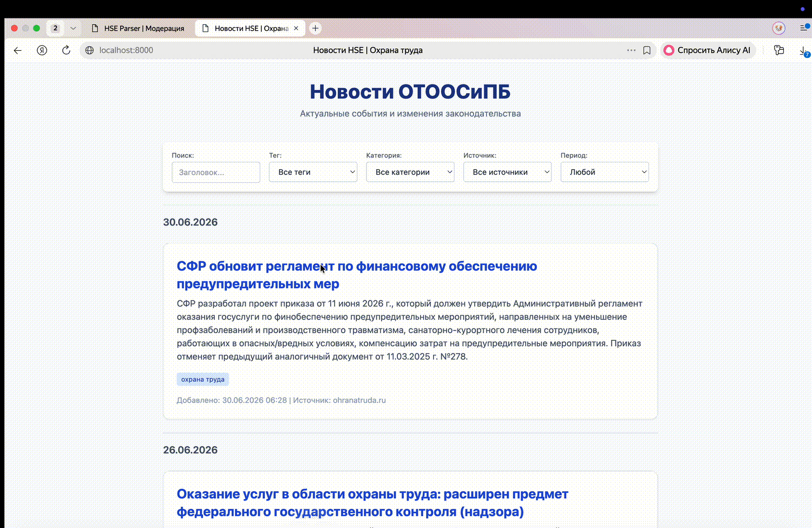This screenshot has width=812, height=528.
Task: Go back using the browser back arrow
Action: (x=18, y=50)
